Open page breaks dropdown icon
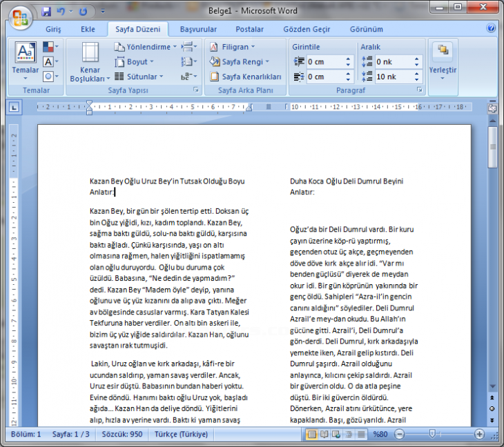The height and width of the screenshot is (447, 504). (189, 47)
